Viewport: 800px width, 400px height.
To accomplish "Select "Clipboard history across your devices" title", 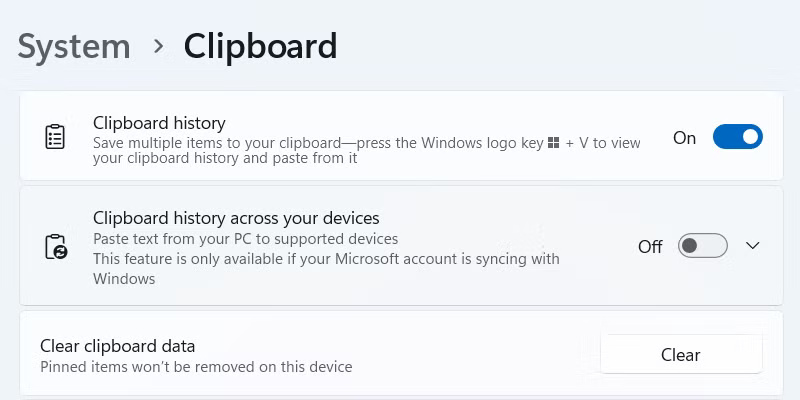I will (x=236, y=218).
